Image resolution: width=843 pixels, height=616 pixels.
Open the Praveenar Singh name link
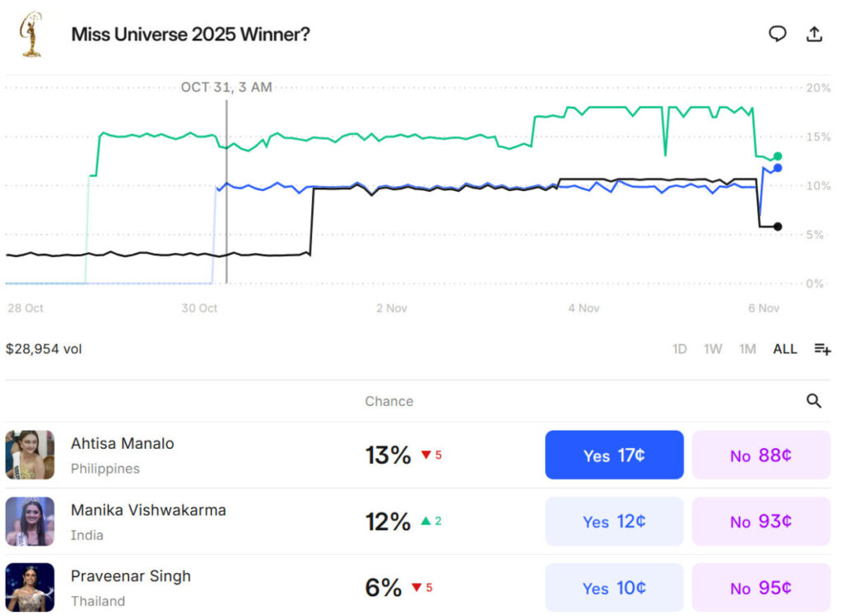pos(130,576)
